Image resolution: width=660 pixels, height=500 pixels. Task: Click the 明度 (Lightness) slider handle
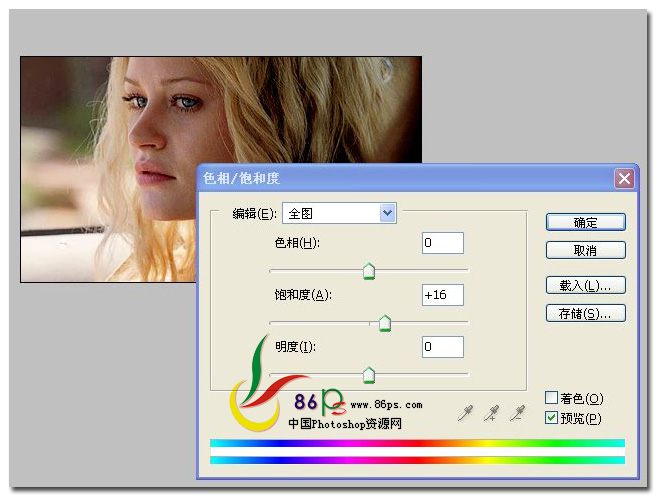pos(368,375)
